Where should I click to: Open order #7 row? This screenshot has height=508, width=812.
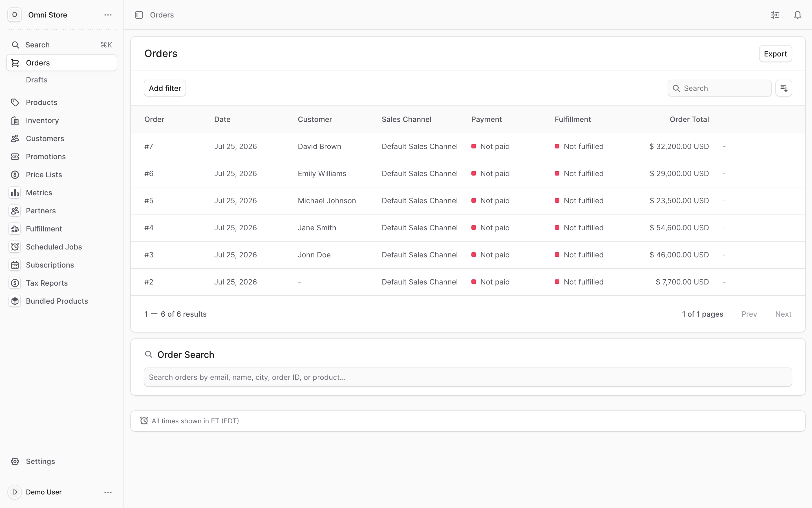[x=468, y=146]
